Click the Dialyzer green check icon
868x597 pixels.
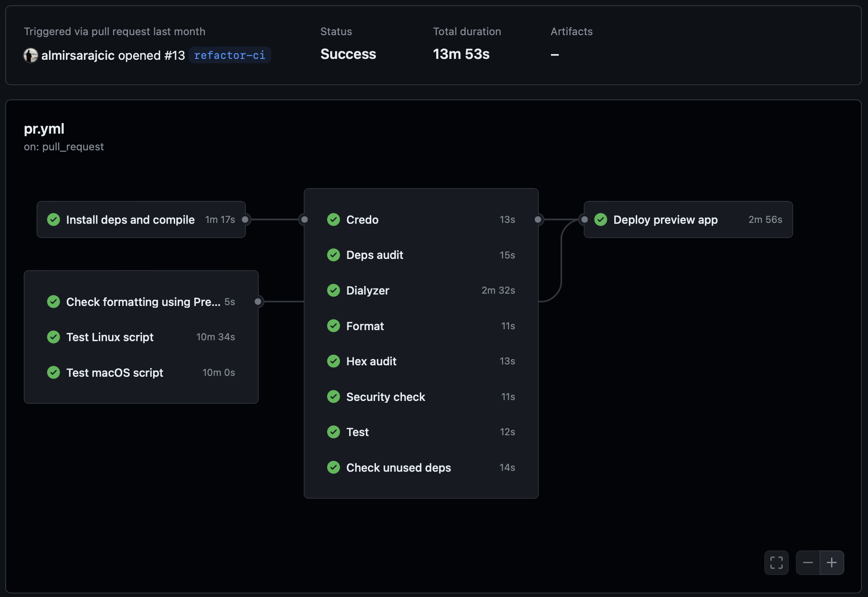[x=334, y=290]
